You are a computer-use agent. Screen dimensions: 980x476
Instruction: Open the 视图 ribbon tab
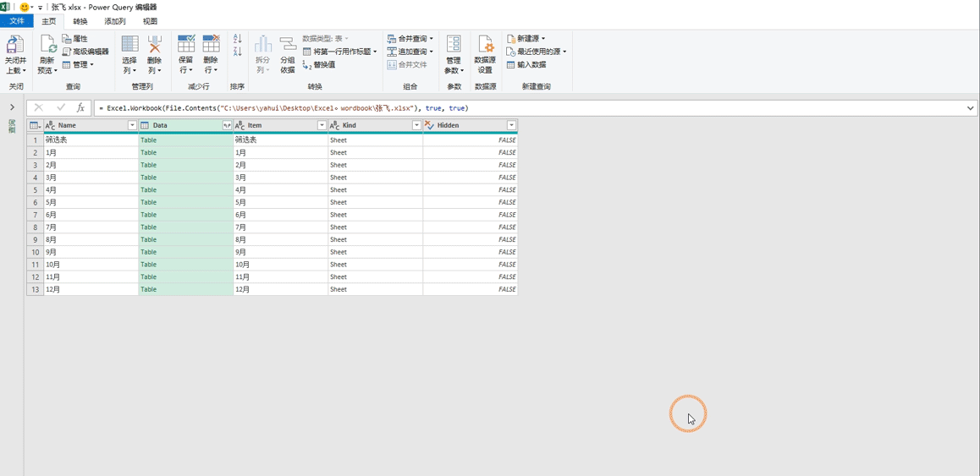(150, 21)
